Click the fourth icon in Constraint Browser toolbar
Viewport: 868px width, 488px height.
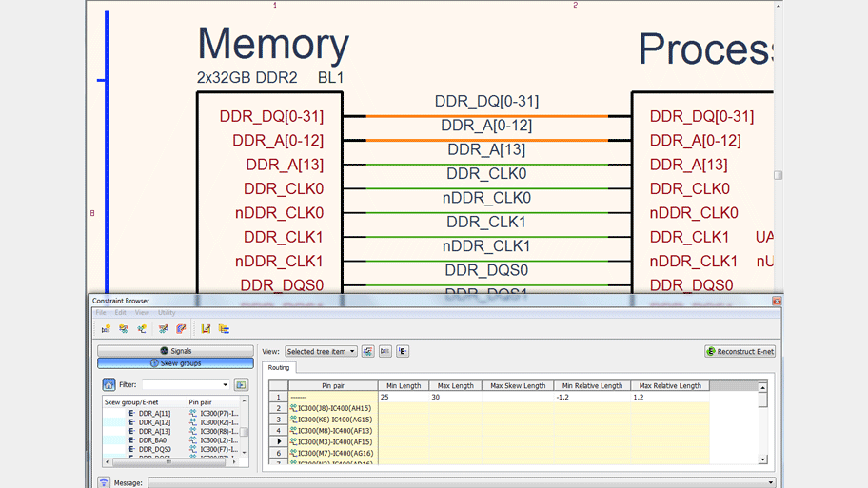pyautogui.click(x=163, y=329)
